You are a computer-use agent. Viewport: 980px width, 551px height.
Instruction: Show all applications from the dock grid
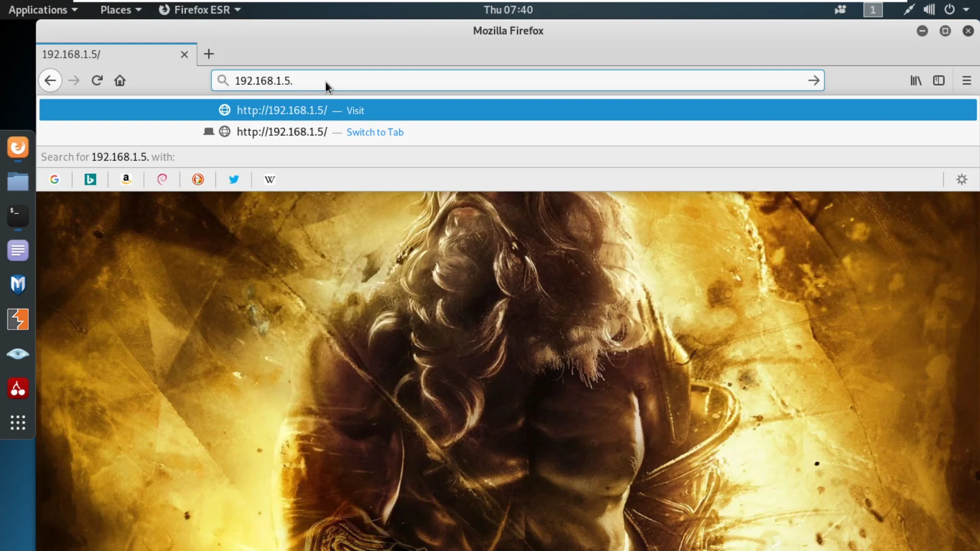(18, 422)
